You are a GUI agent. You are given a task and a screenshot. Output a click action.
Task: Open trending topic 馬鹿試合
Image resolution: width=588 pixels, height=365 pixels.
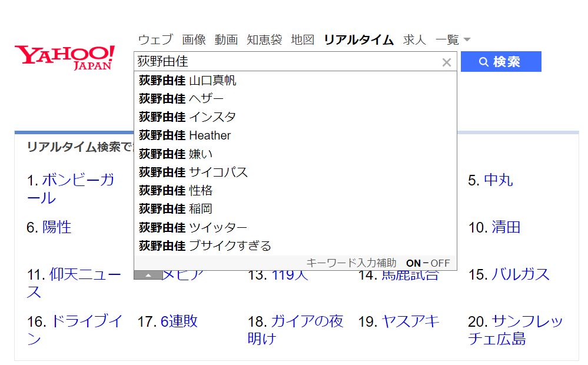pyautogui.click(x=410, y=276)
